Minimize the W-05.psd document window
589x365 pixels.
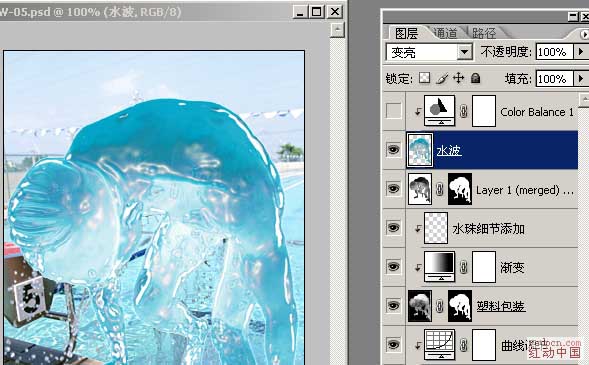pos(300,12)
